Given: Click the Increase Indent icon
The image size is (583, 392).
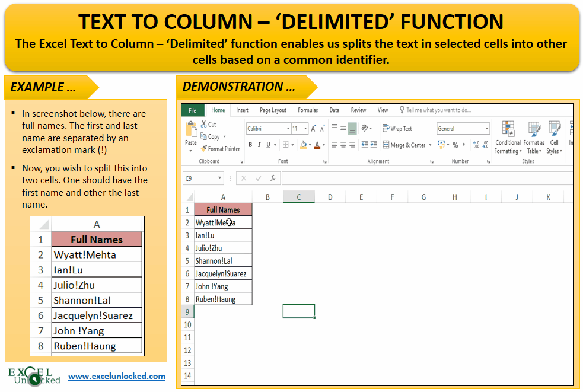Looking at the screenshot, I should pyautogui.click(x=374, y=145).
